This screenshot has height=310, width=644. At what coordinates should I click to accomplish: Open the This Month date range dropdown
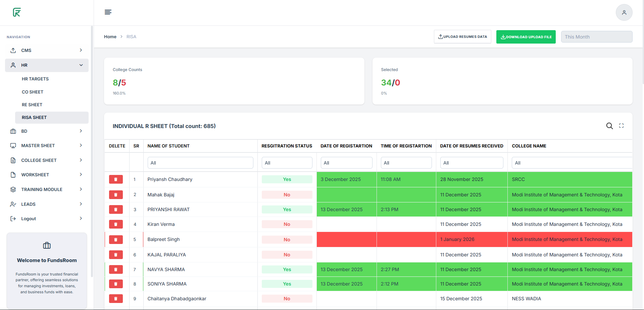596,37
